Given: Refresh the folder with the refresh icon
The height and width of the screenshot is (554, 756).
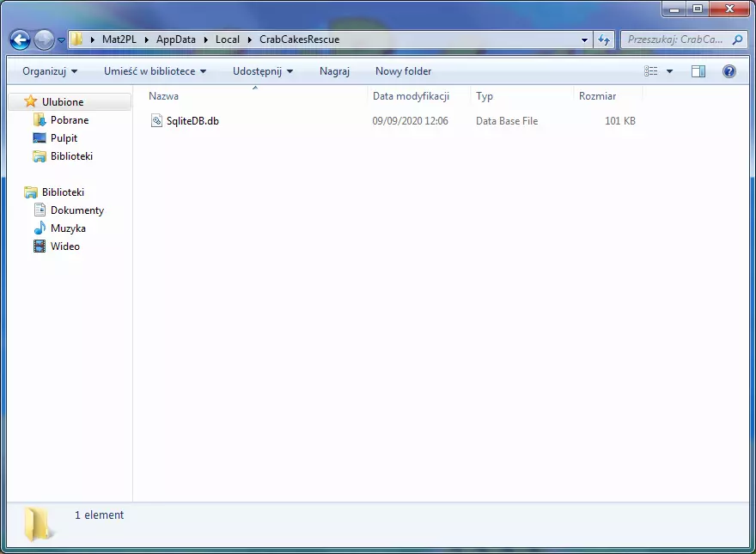Looking at the screenshot, I should pos(604,40).
